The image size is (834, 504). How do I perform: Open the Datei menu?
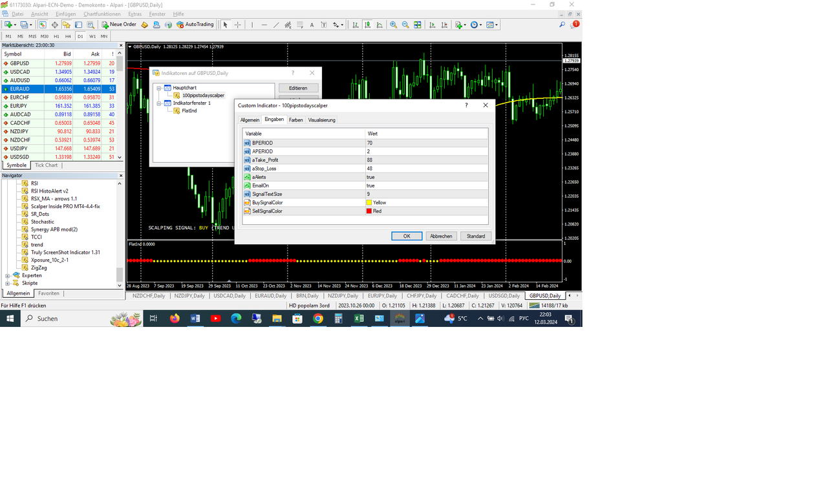[x=18, y=14]
